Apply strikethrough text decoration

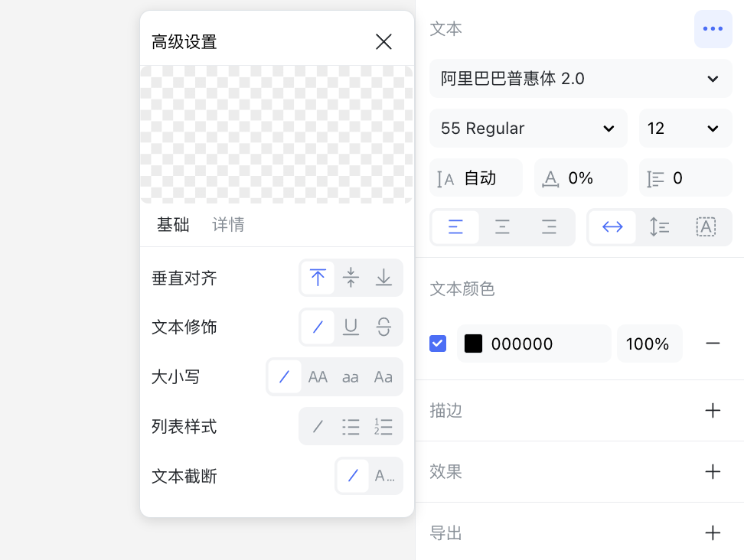[x=383, y=327]
